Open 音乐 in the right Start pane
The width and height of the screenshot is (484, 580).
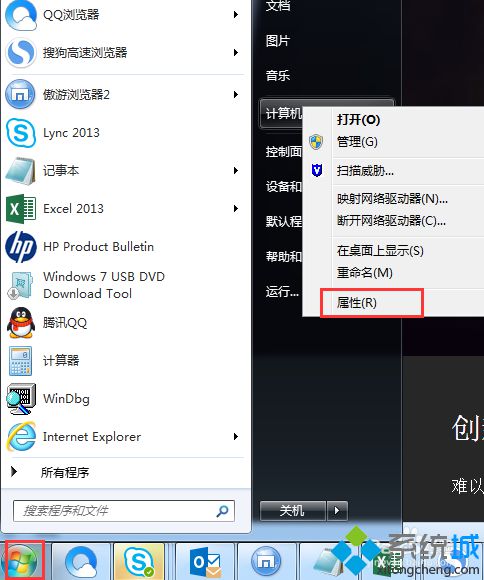click(278, 76)
